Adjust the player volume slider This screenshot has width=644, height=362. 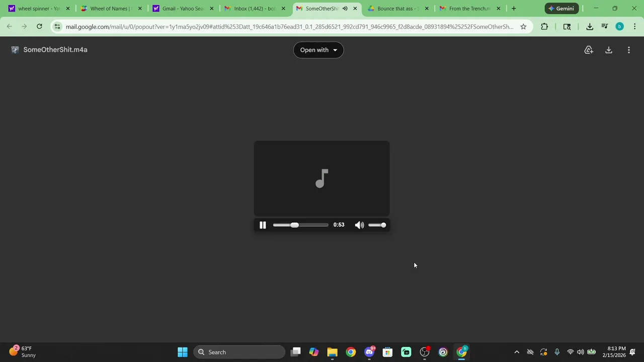point(377,225)
